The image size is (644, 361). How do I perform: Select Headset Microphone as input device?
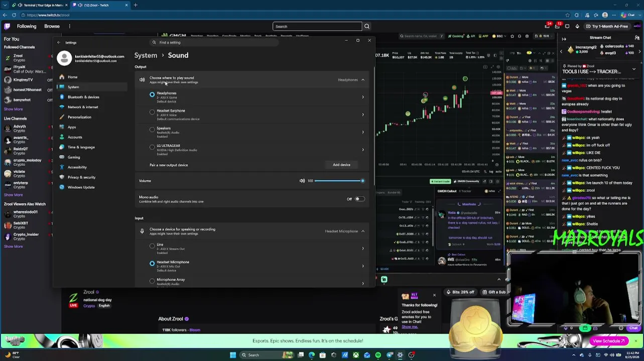(x=152, y=263)
